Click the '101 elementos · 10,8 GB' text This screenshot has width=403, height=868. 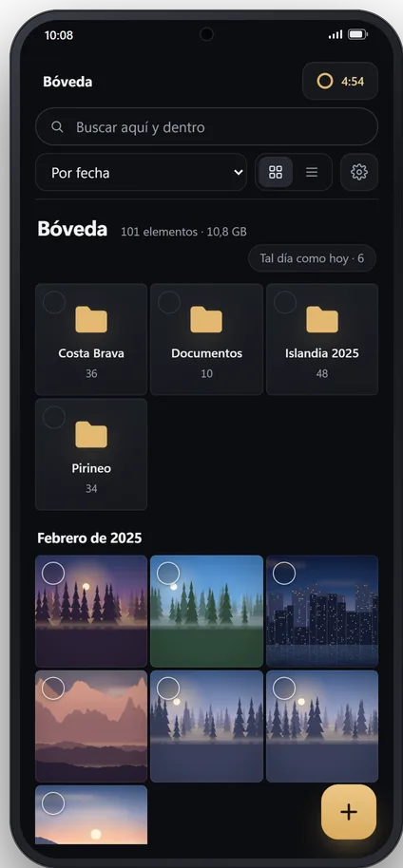pos(184,232)
